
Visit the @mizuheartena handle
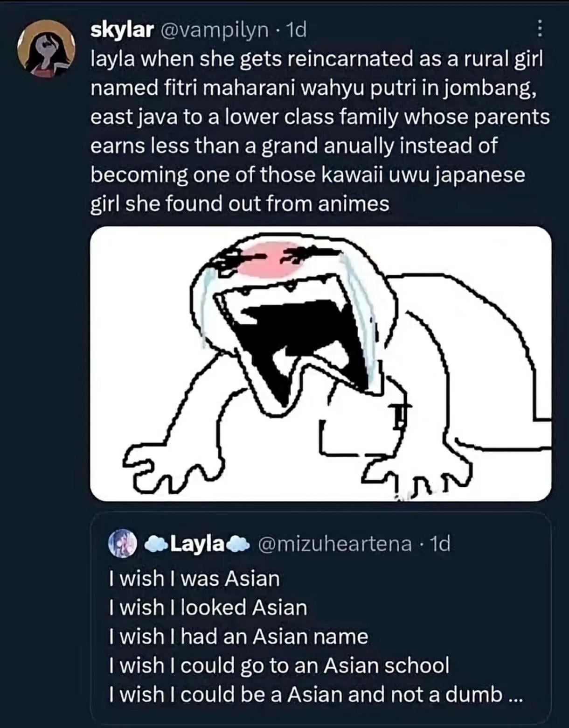click(x=335, y=544)
